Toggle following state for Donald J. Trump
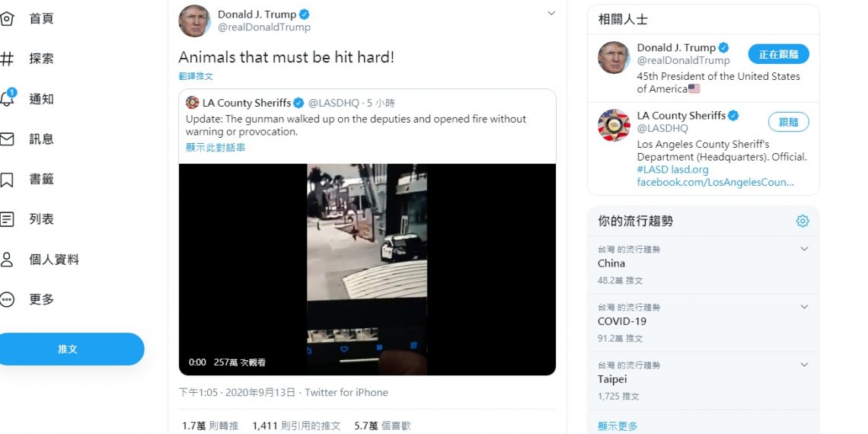This screenshot has height=434, width=868. tap(778, 54)
